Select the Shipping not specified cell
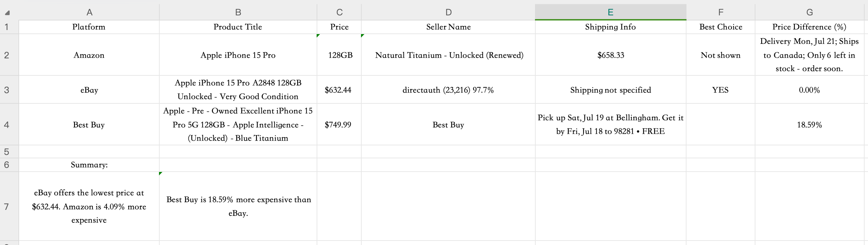This screenshot has width=868, height=245. pyautogui.click(x=610, y=90)
